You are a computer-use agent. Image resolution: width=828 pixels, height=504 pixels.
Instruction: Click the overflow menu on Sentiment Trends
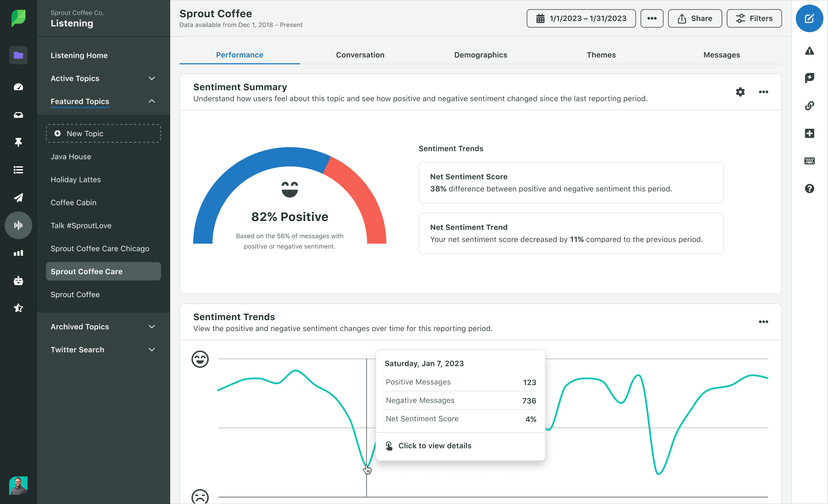pyautogui.click(x=763, y=321)
